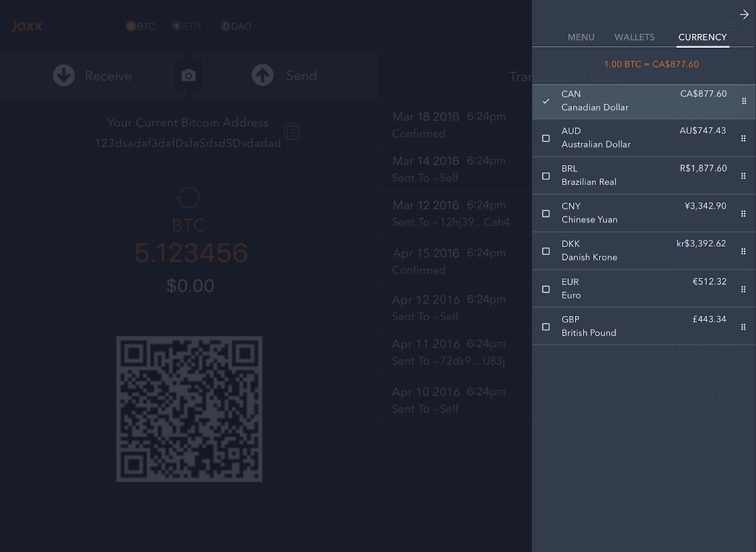Copy the Bitcoin address with copy icon
This screenshot has height=552, width=756.
click(x=291, y=131)
